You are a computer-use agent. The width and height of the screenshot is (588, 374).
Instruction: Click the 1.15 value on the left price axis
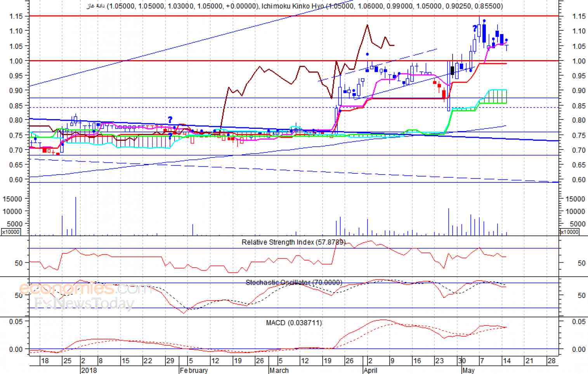pyautogui.click(x=16, y=16)
